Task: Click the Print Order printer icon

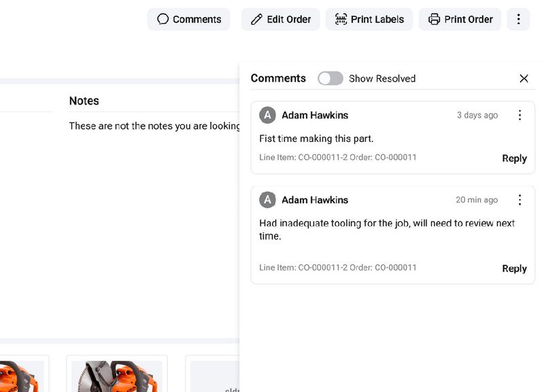Action: coord(434,19)
